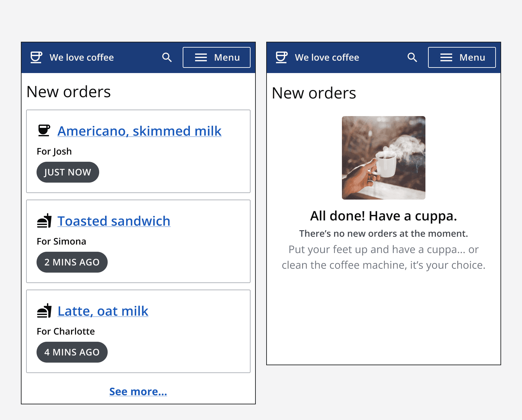Image resolution: width=522 pixels, height=420 pixels.
Task: Click the coffee cup photo on the right screen
Action: click(x=383, y=157)
